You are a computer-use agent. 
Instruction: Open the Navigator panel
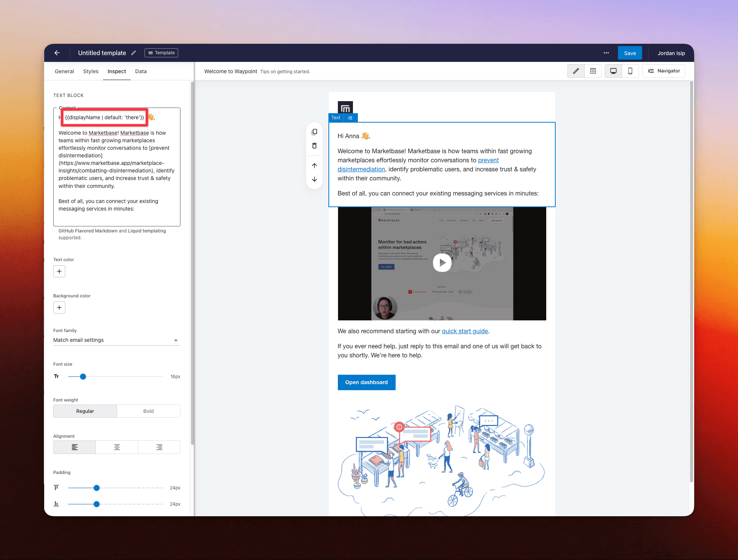click(664, 71)
